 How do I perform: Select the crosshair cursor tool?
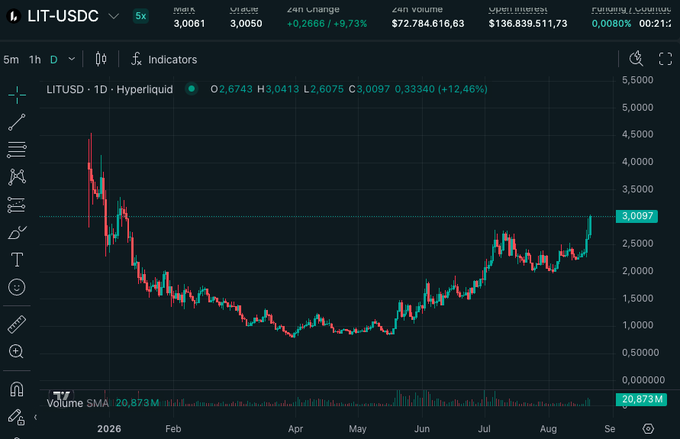(x=17, y=95)
